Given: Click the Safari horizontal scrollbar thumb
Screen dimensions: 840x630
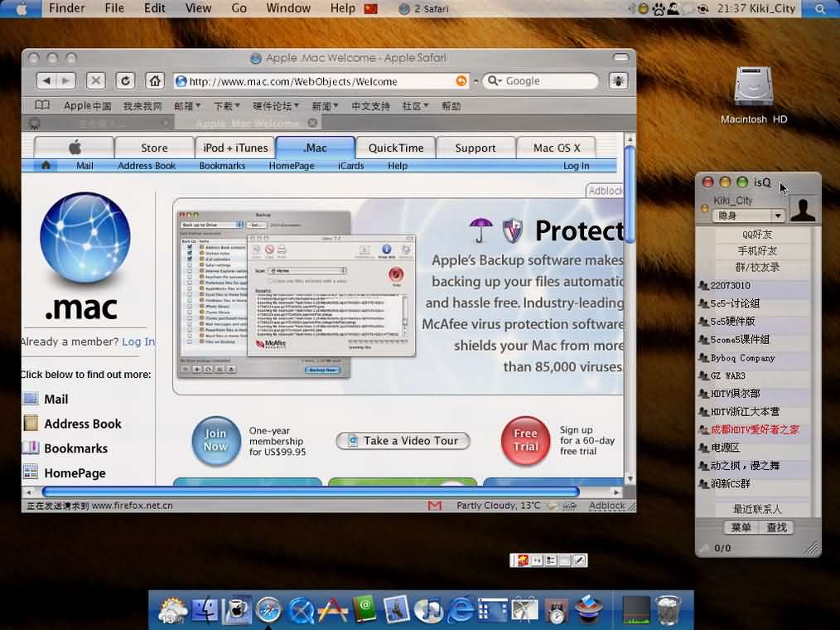Looking at the screenshot, I should tap(311, 492).
